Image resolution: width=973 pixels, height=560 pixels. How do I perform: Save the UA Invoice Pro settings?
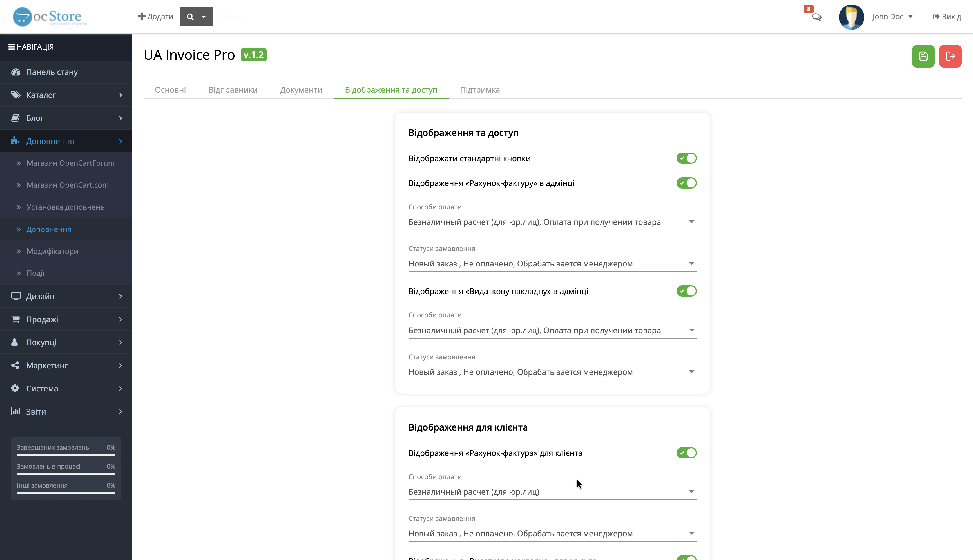click(x=923, y=56)
